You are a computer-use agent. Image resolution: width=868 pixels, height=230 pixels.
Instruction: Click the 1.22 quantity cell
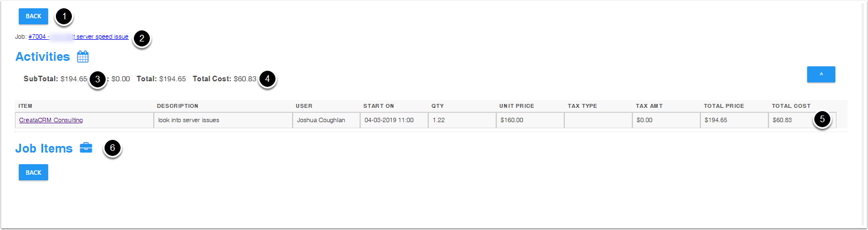coord(462,120)
